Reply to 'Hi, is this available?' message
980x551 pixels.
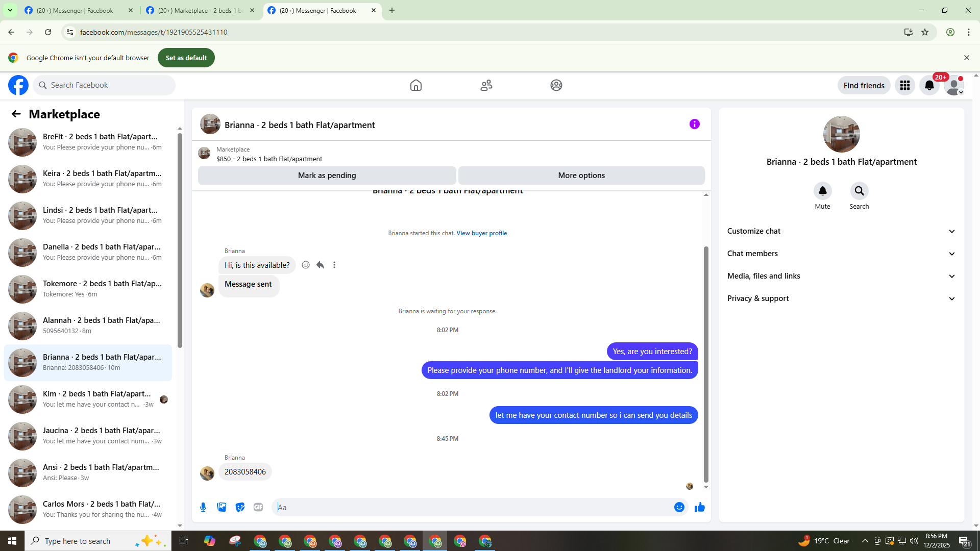coord(320,265)
